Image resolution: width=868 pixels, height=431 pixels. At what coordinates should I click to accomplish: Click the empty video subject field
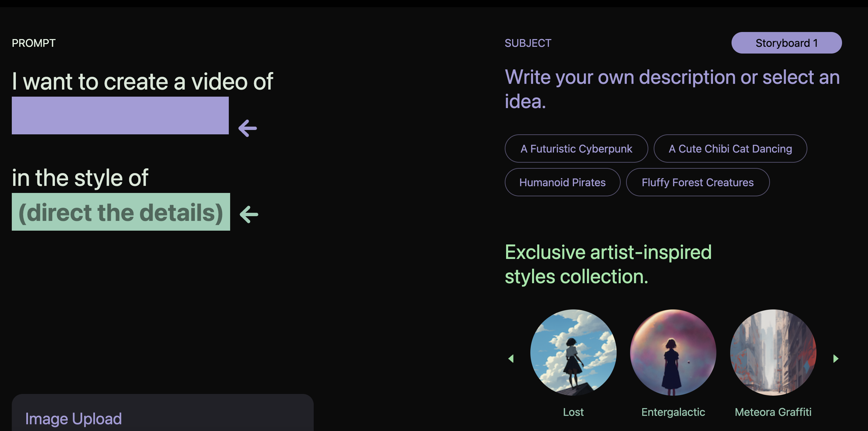(x=120, y=115)
